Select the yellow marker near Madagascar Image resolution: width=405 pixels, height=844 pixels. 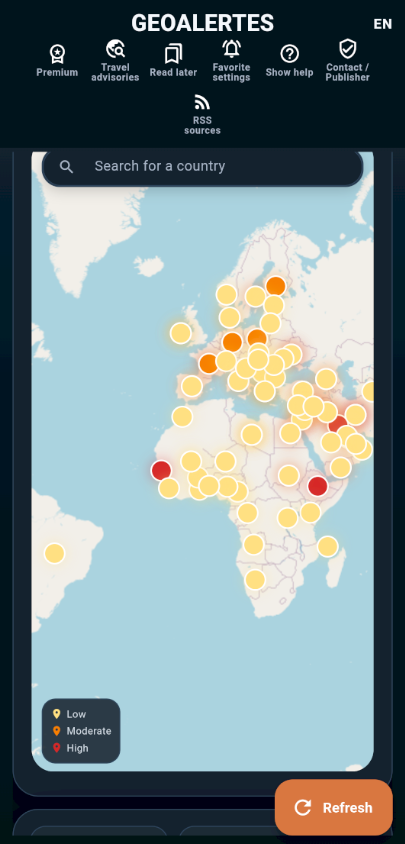coord(327,546)
